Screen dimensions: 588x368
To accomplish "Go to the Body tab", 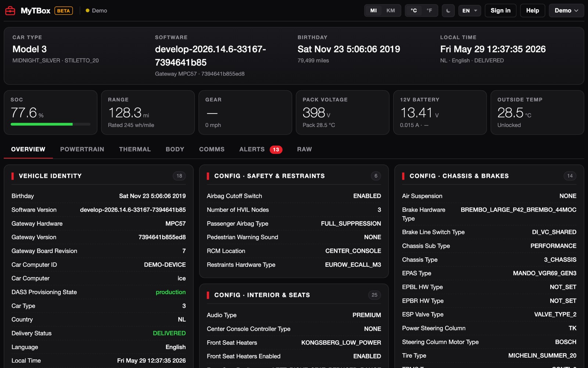I will coord(175,149).
